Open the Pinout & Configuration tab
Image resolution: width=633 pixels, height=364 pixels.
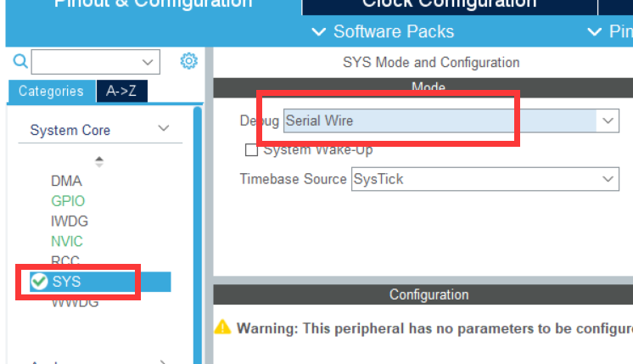pyautogui.click(x=154, y=5)
